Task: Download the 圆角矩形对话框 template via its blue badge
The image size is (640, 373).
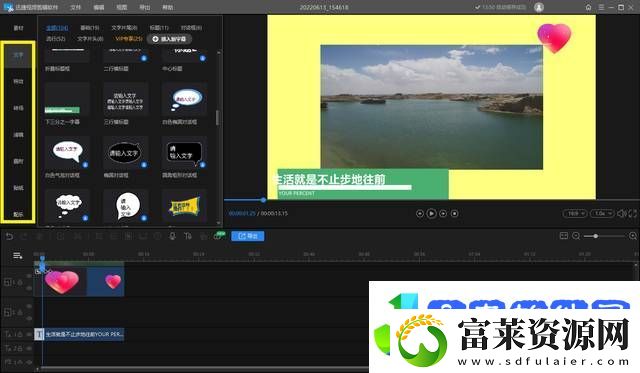Action: coord(202,165)
